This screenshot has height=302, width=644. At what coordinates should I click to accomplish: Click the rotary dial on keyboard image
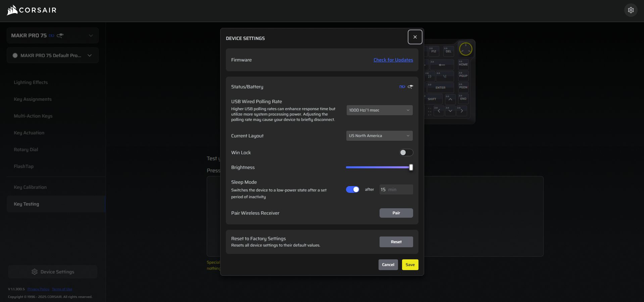click(x=465, y=49)
